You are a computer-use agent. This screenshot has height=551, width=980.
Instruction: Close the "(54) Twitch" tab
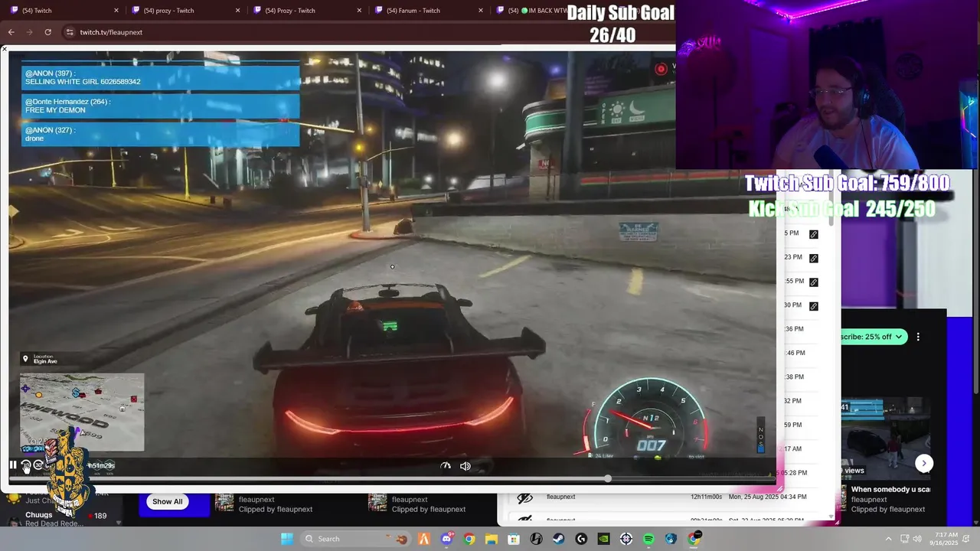(116, 11)
